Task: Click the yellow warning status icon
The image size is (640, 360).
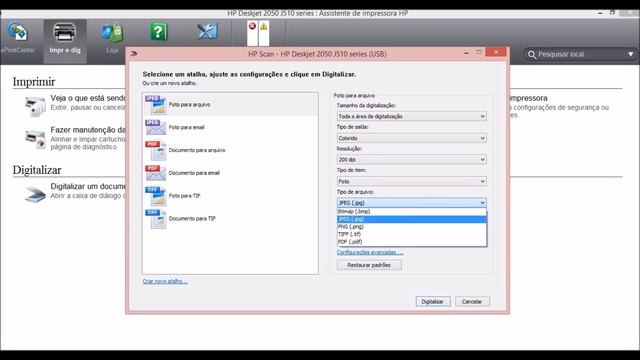Action: coord(264,27)
